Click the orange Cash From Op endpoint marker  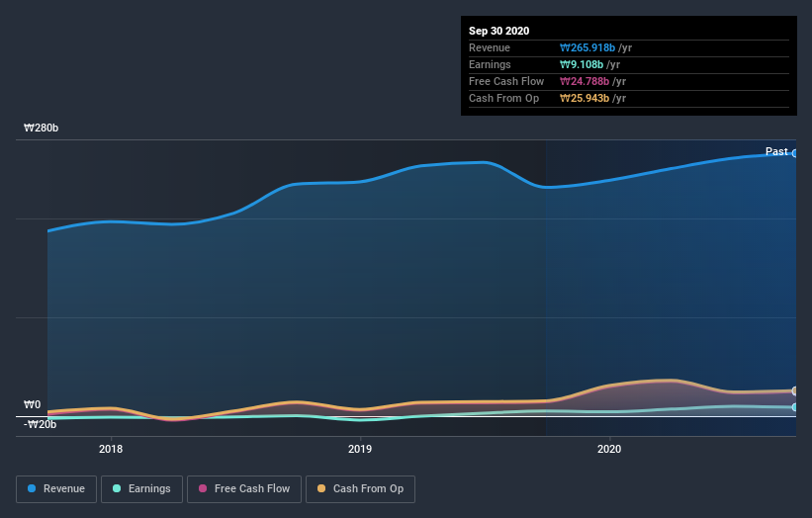pyautogui.click(x=795, y=390)
